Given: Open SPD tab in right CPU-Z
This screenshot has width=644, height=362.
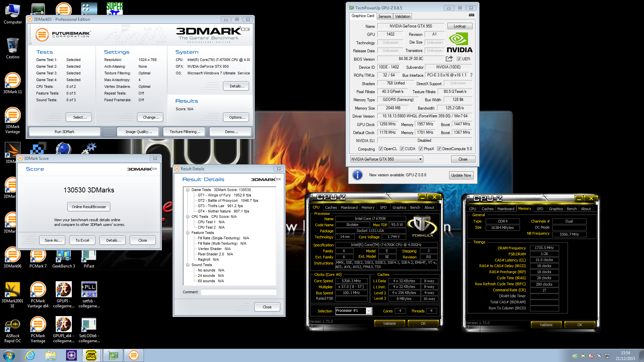Looking at the screenshot, I should coord(540,209).
